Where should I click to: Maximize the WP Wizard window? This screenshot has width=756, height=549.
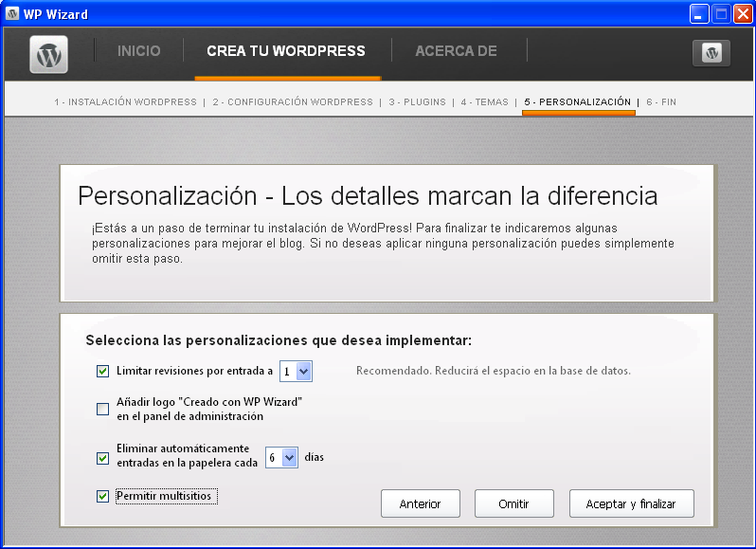(x=721, y=14)
